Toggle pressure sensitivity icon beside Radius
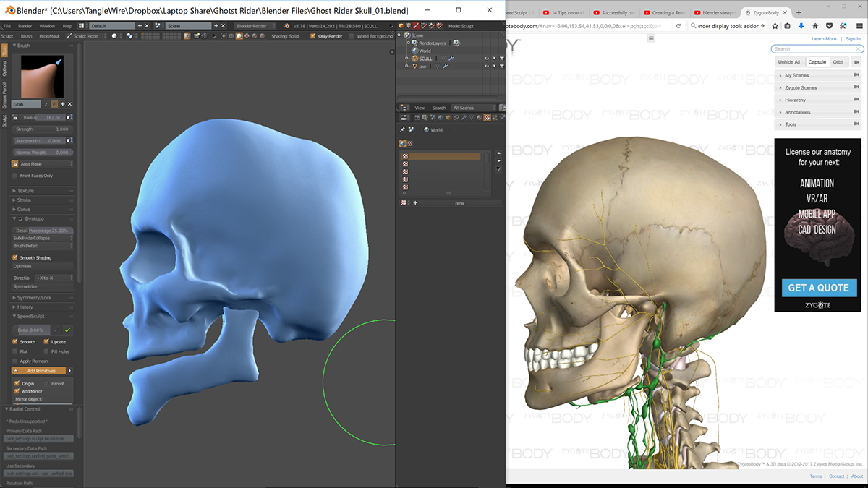The width and height of the screenshot is (868, 488). (x=70, y=117)
